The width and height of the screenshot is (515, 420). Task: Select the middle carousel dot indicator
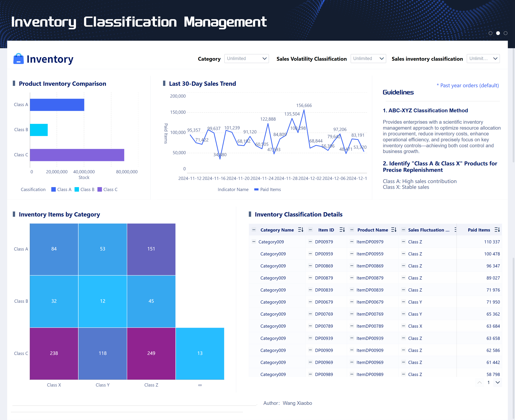[498, 33]
